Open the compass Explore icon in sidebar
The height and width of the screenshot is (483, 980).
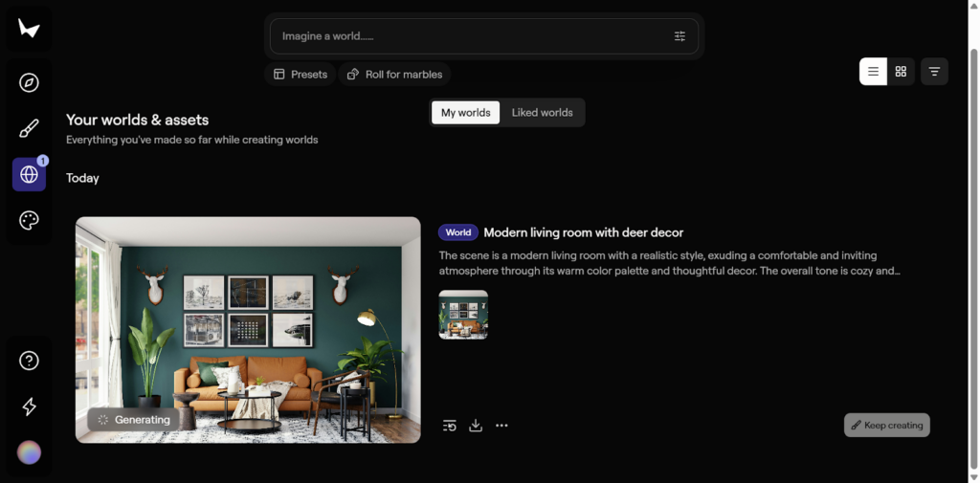click(x=29, y=82)
